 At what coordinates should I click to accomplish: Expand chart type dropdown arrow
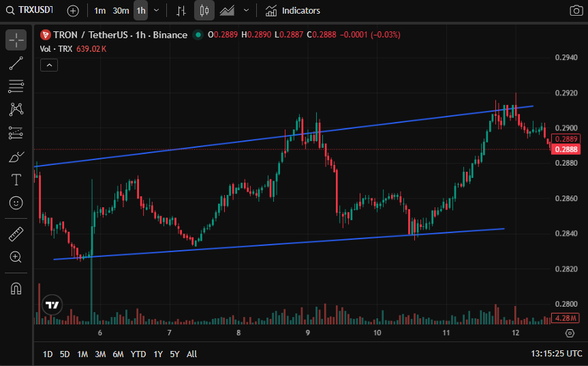tap(247, 10)
